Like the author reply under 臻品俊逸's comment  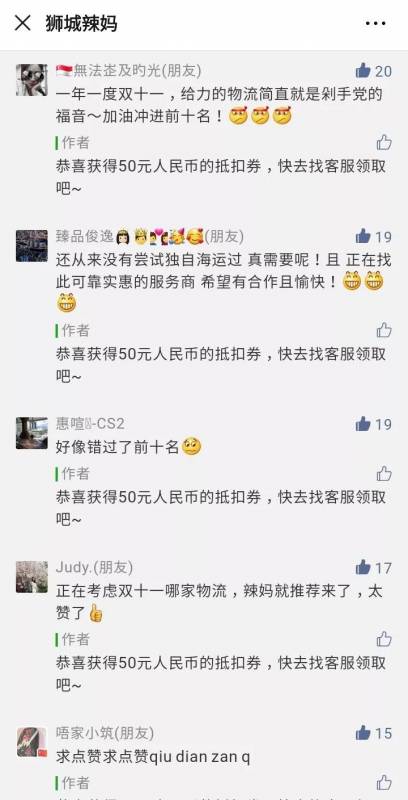click(384, 330)
